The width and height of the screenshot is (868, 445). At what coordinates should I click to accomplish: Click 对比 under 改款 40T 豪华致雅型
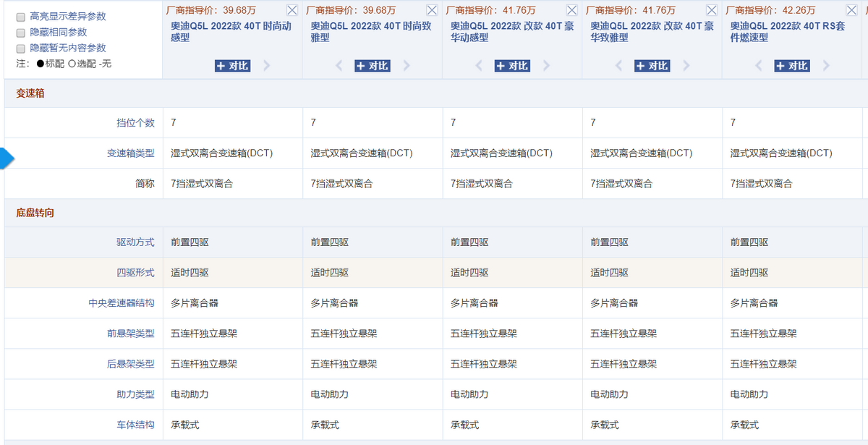point(652,66)
